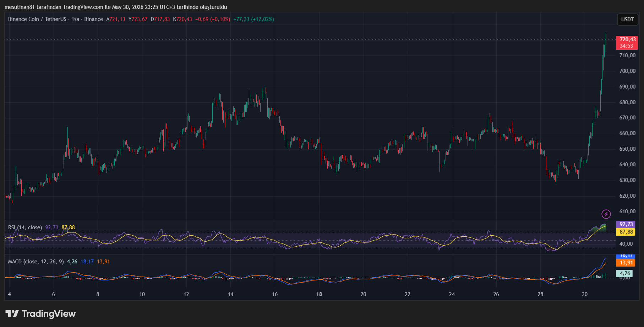The image size is (644, 327).
Task: Click date 6 on the time axis
Action: pyautogui.click(x=54, y=294)
